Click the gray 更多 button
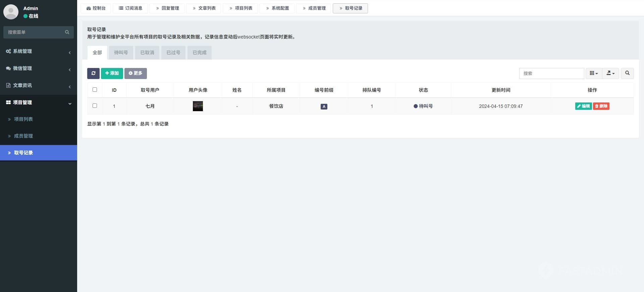This screenshot has height=292, width=644. click(x=136, y=73)
